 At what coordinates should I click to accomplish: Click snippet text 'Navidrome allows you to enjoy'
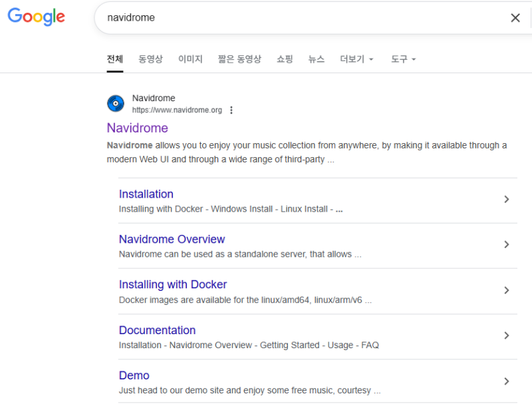[169, 145]
